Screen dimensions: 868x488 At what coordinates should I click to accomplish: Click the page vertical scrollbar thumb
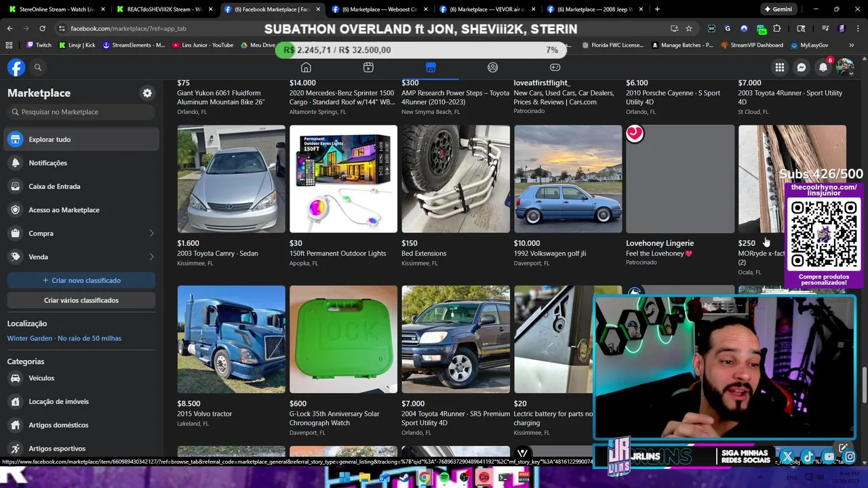click(864, 385)
